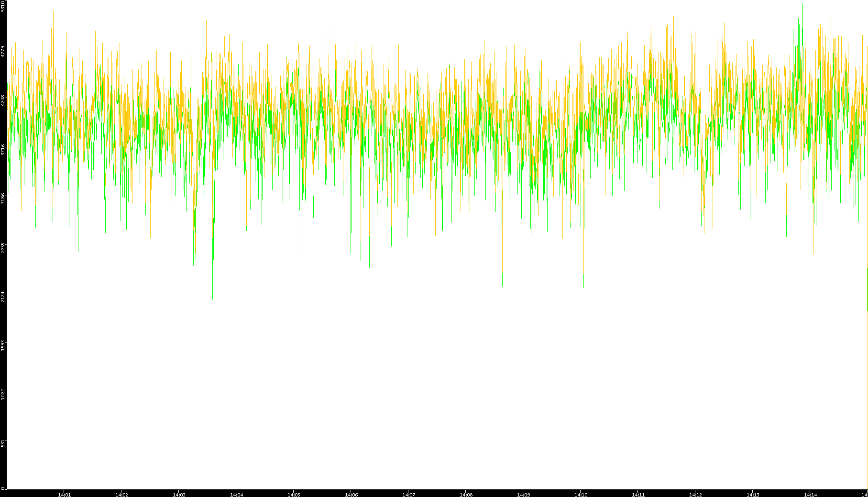Select the 14:08 time axis label

pyautogui.click(x=466, y=495)
